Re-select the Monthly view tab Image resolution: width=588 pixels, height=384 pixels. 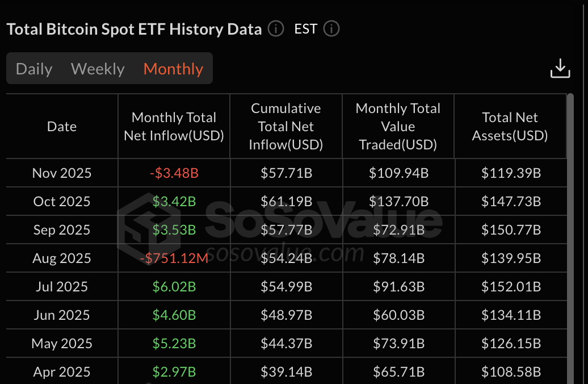coord(173,68)
